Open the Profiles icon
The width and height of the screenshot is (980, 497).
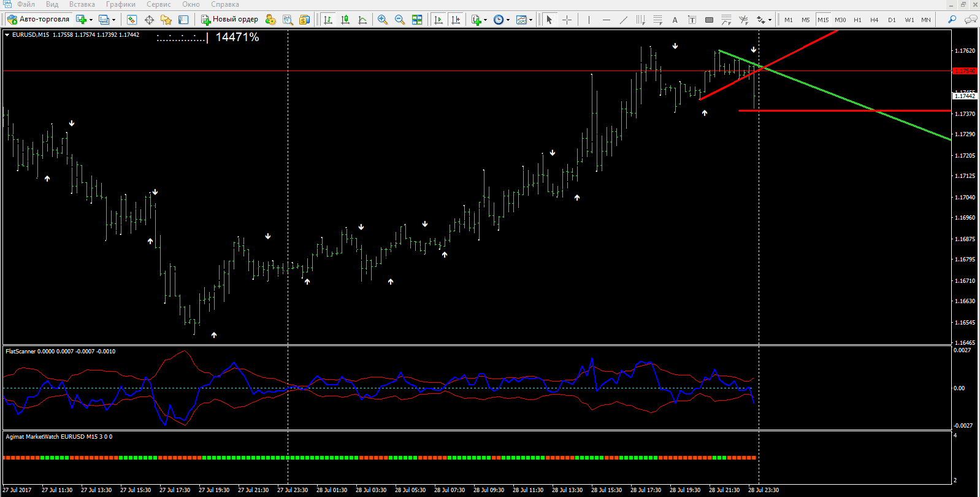tap(104, 20)
